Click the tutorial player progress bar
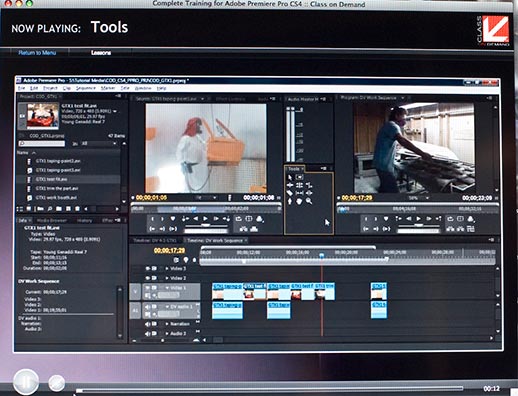 (269, 389)
